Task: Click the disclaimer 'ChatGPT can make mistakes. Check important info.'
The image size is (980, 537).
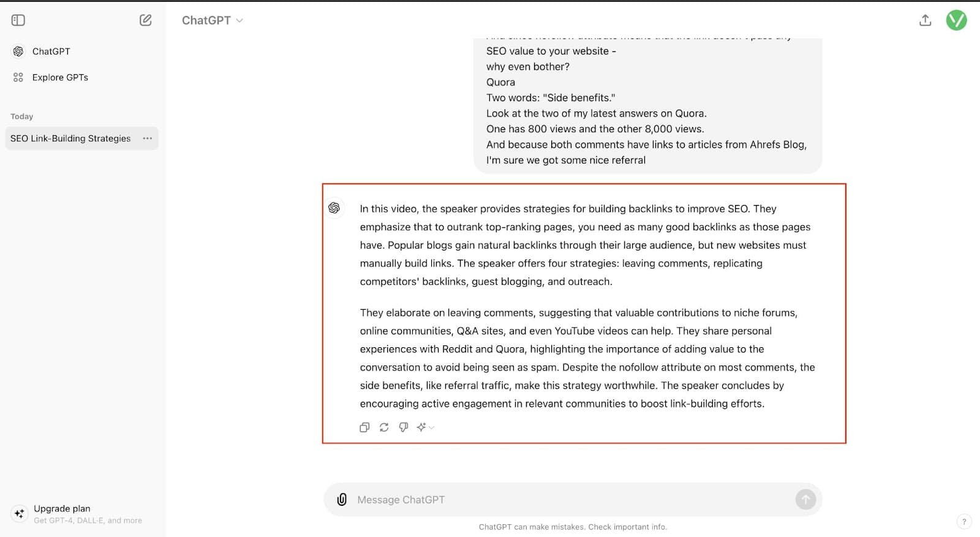Action: tap(573, 527)
